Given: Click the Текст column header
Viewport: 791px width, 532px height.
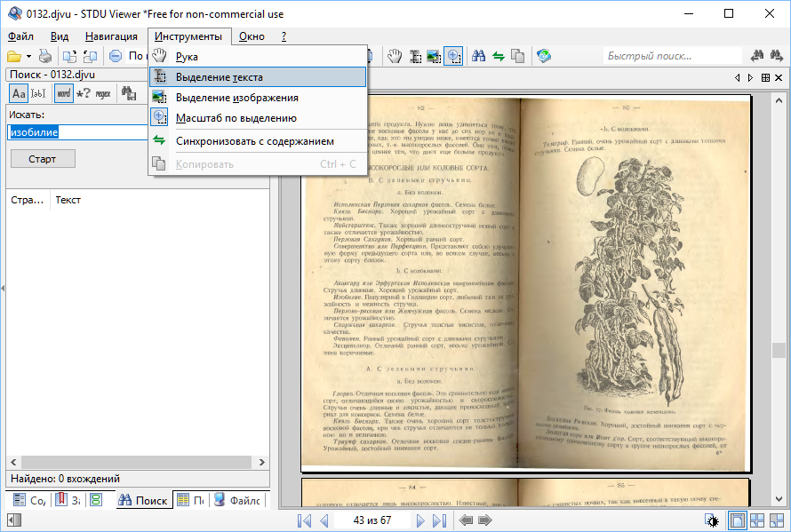Looking at the screenshot, I should (x=68, y=200).
